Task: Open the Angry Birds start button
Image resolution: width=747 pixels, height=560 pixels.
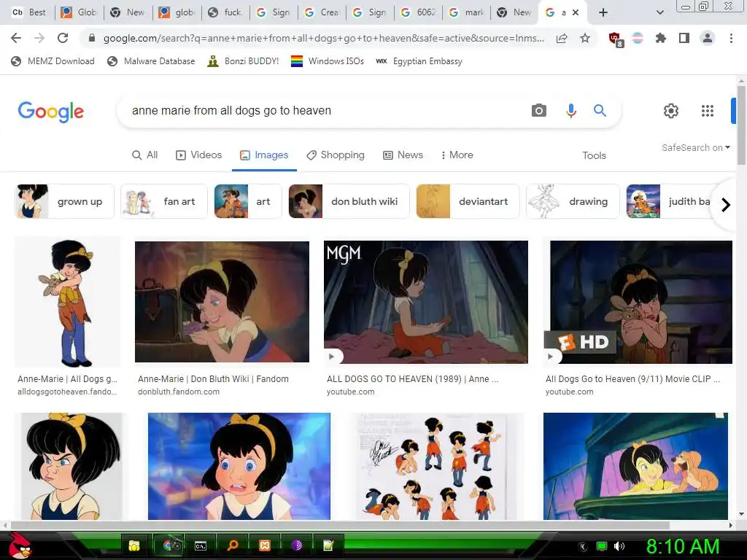Action: click(19, 545)
